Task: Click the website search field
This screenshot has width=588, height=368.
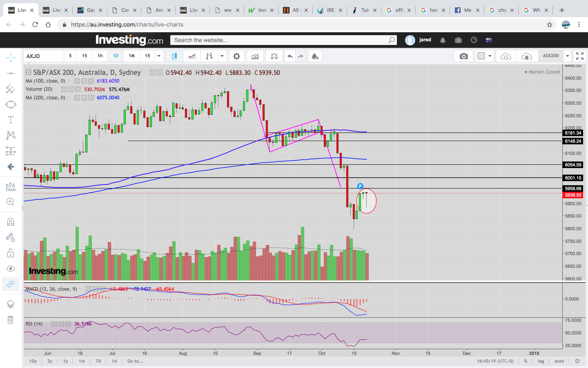Action: tap(283, 40)
